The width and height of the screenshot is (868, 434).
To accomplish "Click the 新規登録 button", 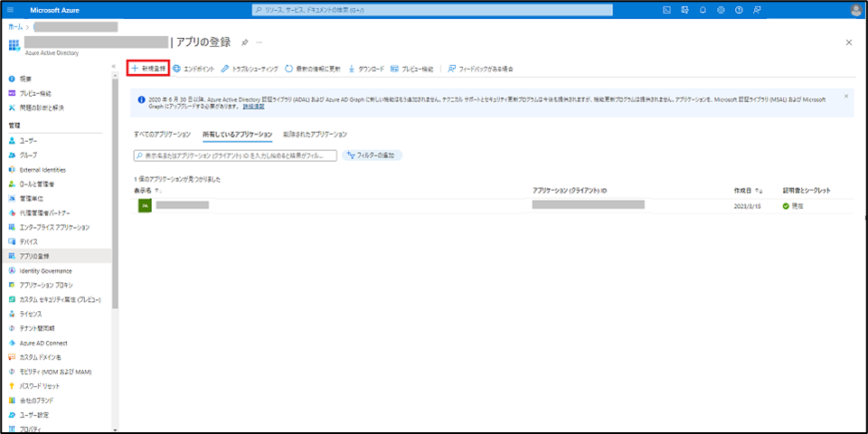I will 147,68.
